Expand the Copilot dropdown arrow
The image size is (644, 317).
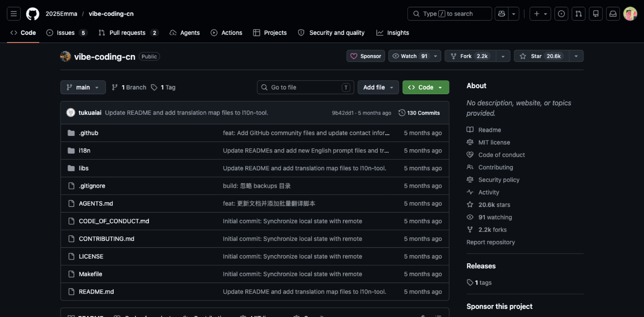click(x=514, y=14)
